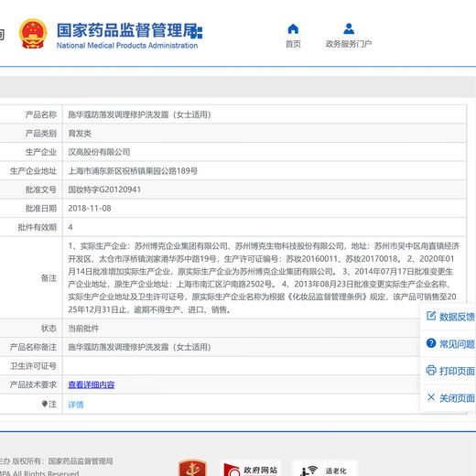Click the 批准文号 row label
This screenshot has width=476, height=476.
tap(41, 189)
